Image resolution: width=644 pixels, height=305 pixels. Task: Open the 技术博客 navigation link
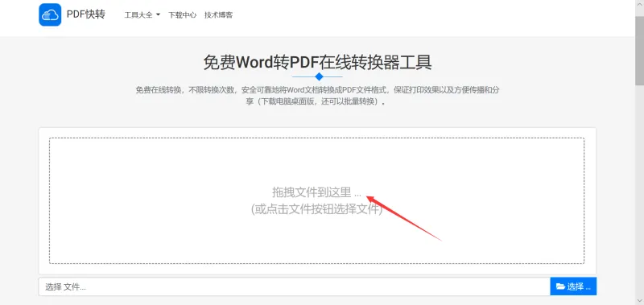pos(218,15)
